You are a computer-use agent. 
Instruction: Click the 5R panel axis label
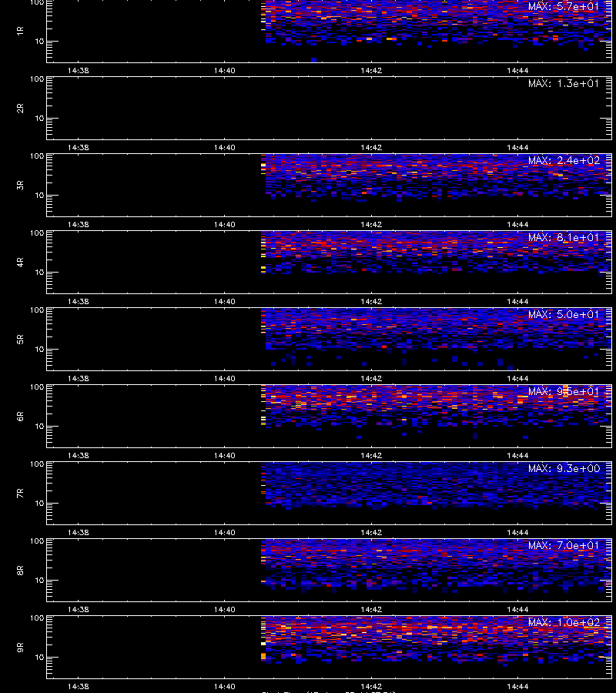(20, 340)
